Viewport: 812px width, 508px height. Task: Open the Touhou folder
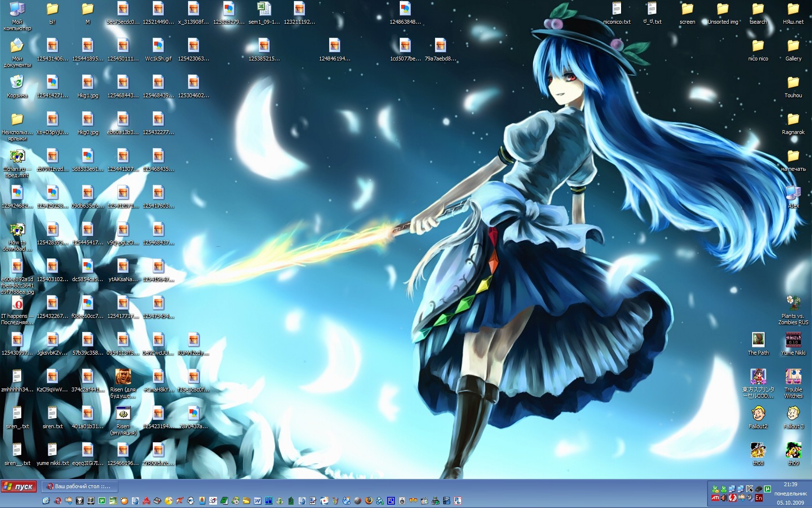tap(793, 86)
